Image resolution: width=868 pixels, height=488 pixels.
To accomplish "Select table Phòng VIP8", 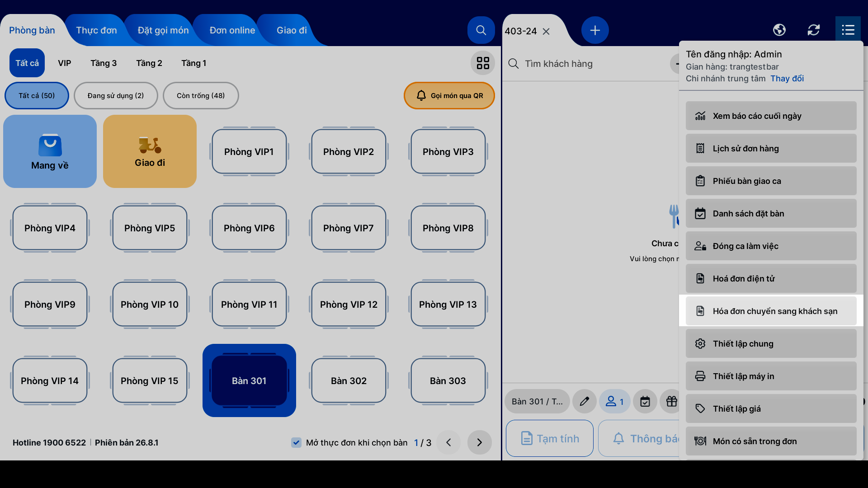I will 448,228.
